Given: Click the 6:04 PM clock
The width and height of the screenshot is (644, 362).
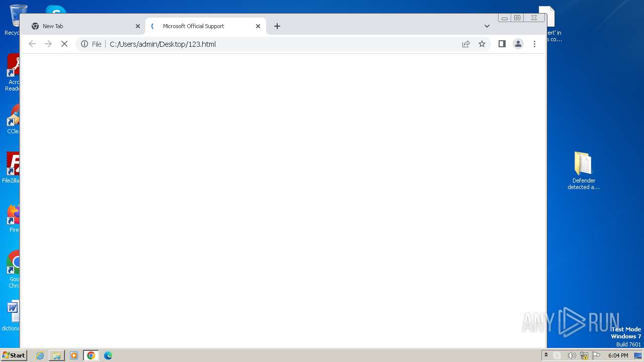Looking at the screenshot, I should [x=618, y=355].
